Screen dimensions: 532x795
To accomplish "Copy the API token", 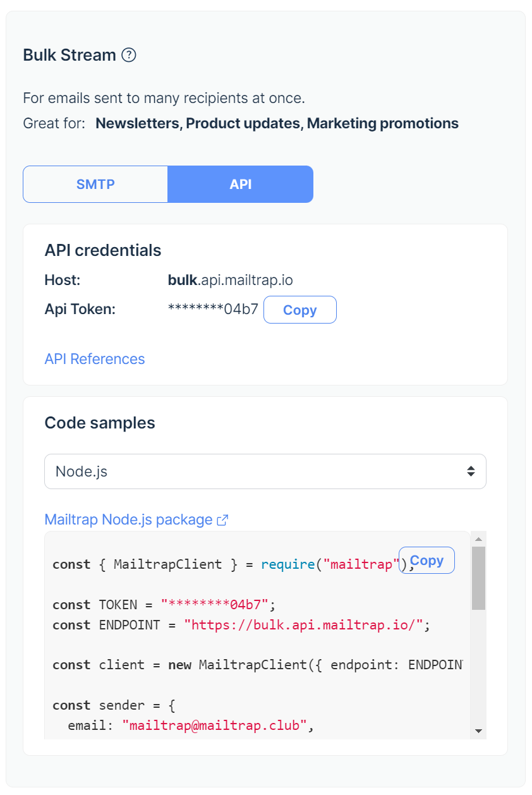I will 299,310.
